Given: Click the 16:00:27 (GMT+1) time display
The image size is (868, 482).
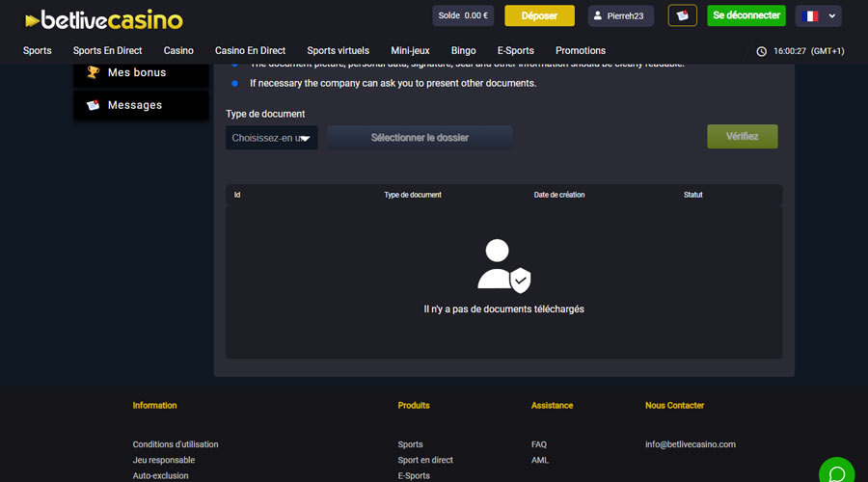Looking at the screenshot, I should [x=809, y=51].
